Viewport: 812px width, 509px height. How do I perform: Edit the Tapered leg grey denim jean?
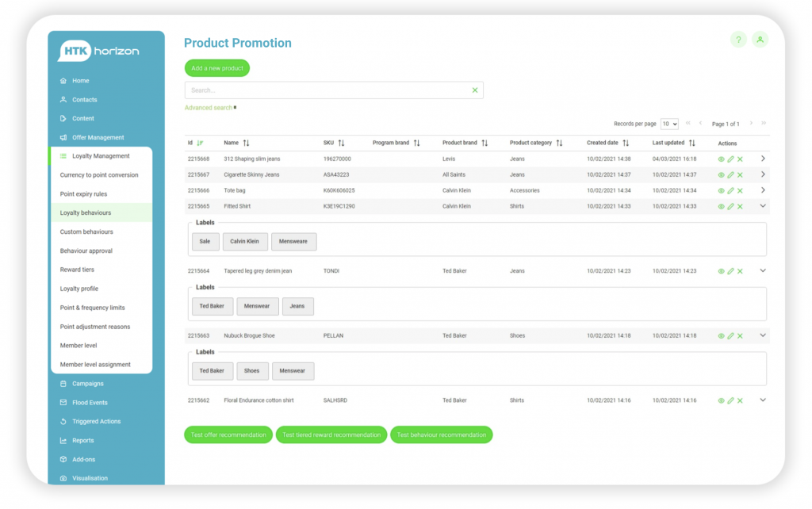[730, 271]
